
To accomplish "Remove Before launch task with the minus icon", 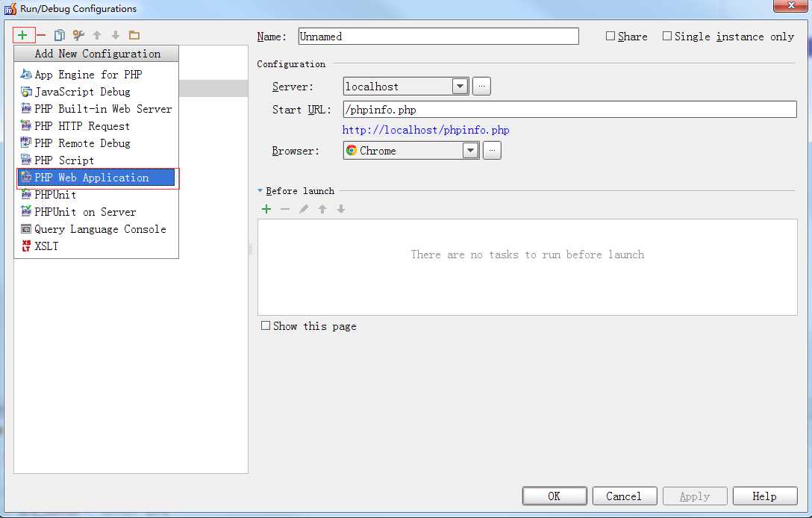I will click(x=285, y=209).
